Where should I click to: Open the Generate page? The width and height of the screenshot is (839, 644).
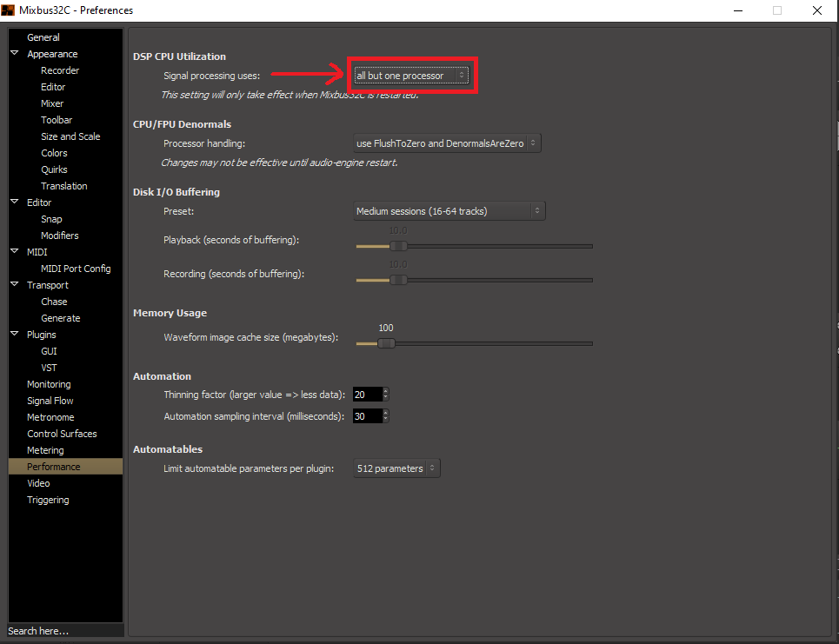(x=61, y=318)
